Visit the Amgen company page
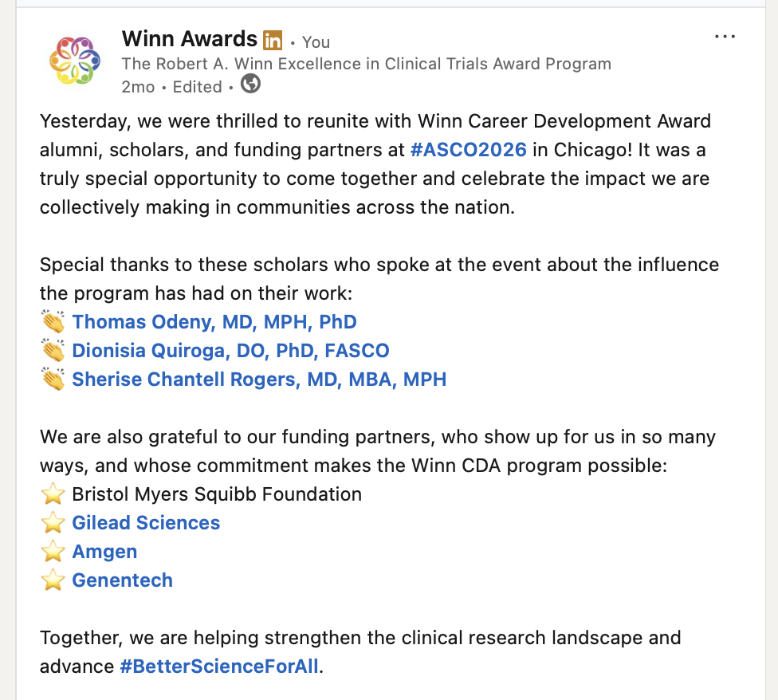This screenshot has width=778, height=700. 104,551
